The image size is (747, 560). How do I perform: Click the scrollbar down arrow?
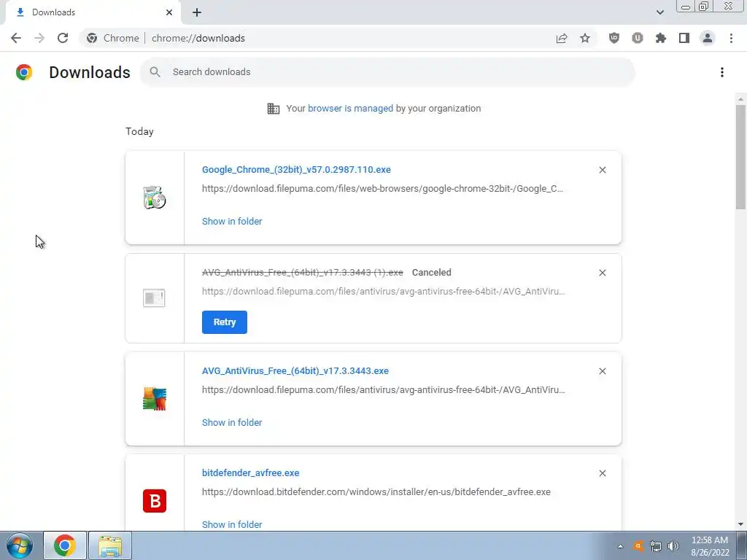tap(740, 524)
